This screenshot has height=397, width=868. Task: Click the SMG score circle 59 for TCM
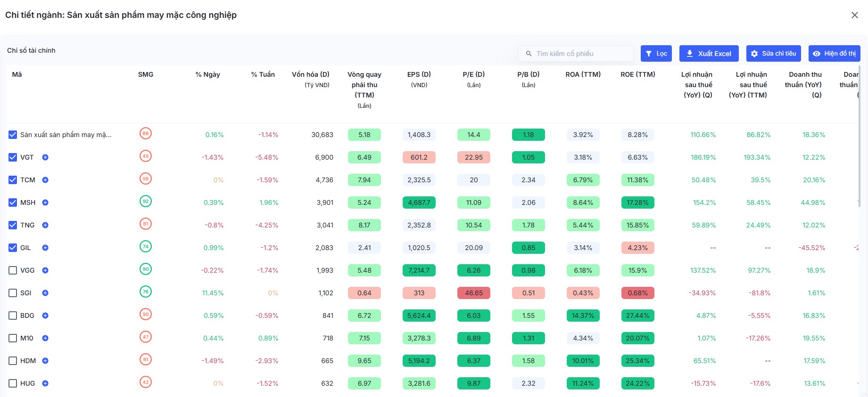point(146,178)
